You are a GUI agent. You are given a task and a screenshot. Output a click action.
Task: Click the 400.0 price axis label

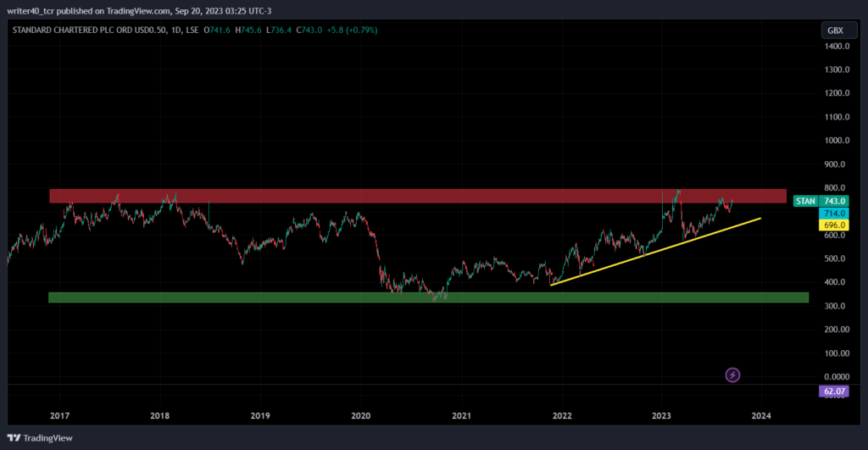point(837,282)
